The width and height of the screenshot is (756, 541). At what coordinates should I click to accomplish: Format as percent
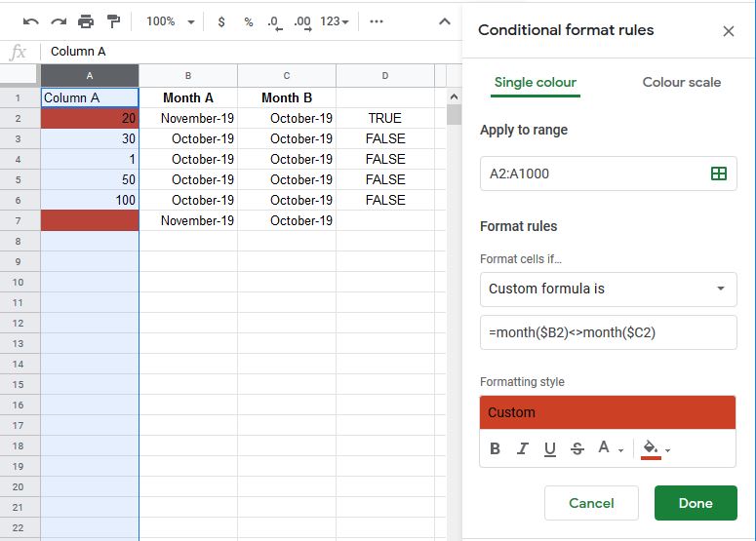pyautogui.click(x=249, y=21)
